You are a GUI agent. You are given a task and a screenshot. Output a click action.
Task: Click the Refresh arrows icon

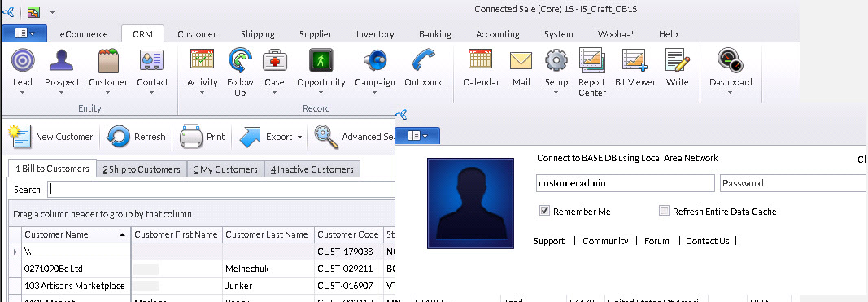pos(118,136)
